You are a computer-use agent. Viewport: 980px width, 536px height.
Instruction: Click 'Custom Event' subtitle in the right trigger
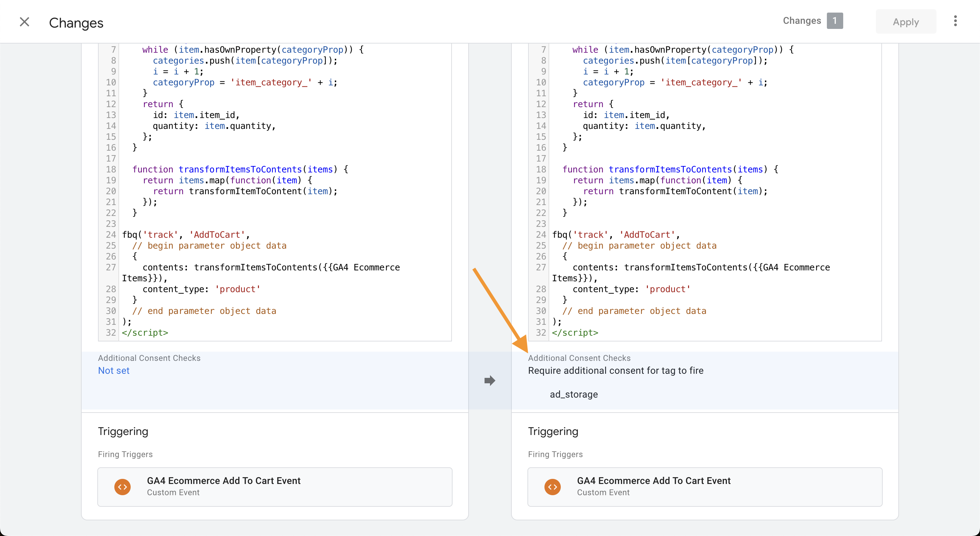603,492
